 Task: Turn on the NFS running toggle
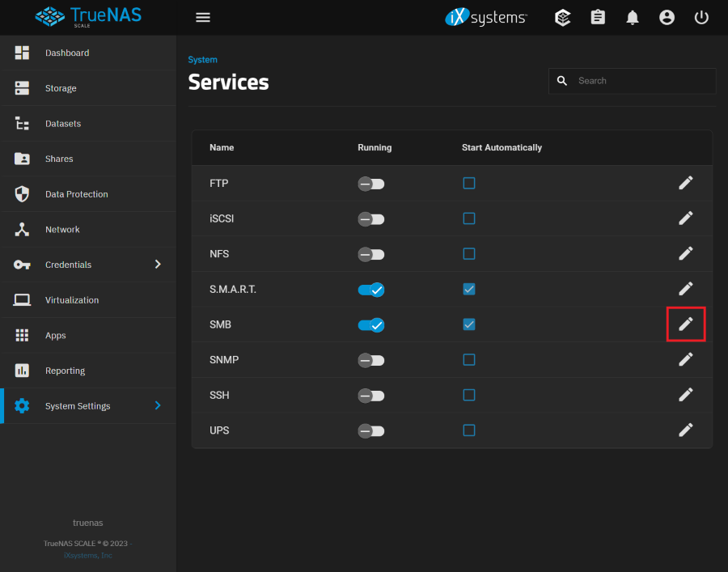[x=371, y=254]
